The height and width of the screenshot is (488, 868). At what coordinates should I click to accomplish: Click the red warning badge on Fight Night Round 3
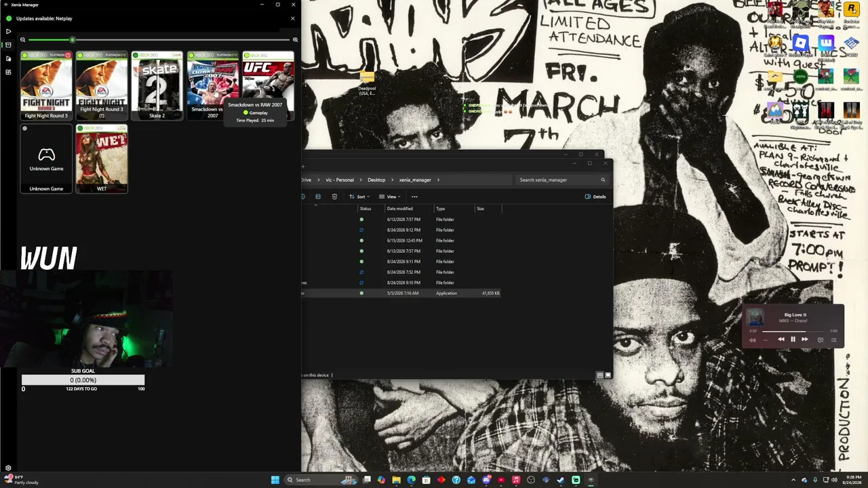pos(68,56)
